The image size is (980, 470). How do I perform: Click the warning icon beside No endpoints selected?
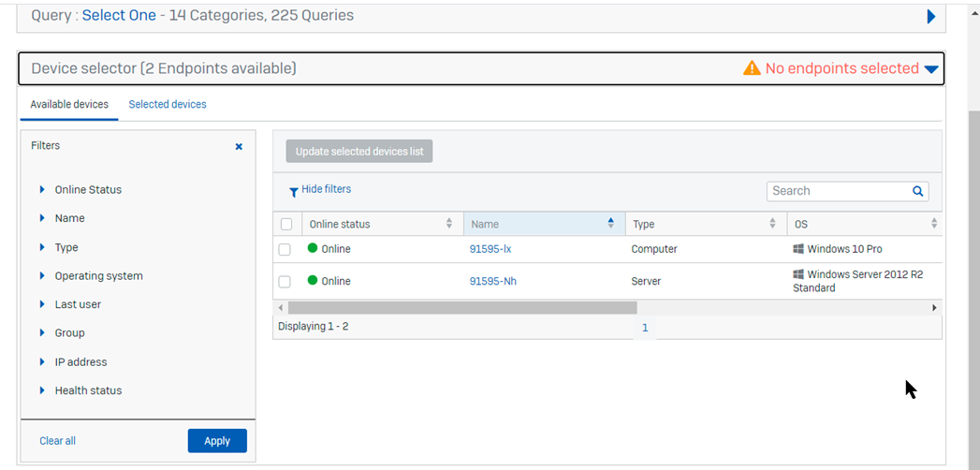752,68
